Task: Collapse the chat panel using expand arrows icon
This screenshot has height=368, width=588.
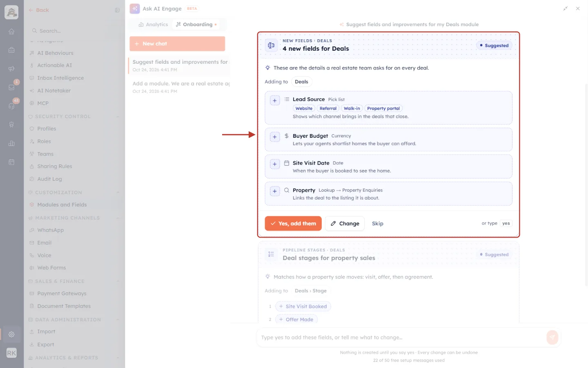Action: click(x=566, y=9)
